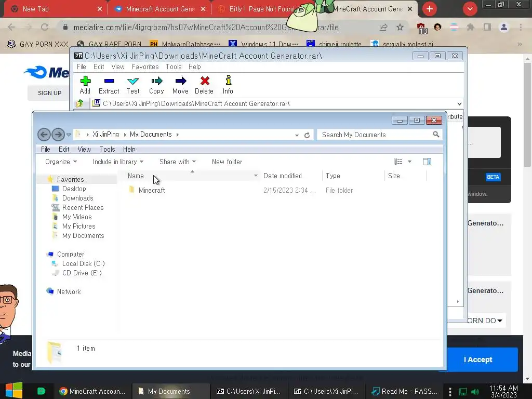Sort by the Date modified column
Image resolution: width=532 pixels, height=399 pixels.
(282, 176)
